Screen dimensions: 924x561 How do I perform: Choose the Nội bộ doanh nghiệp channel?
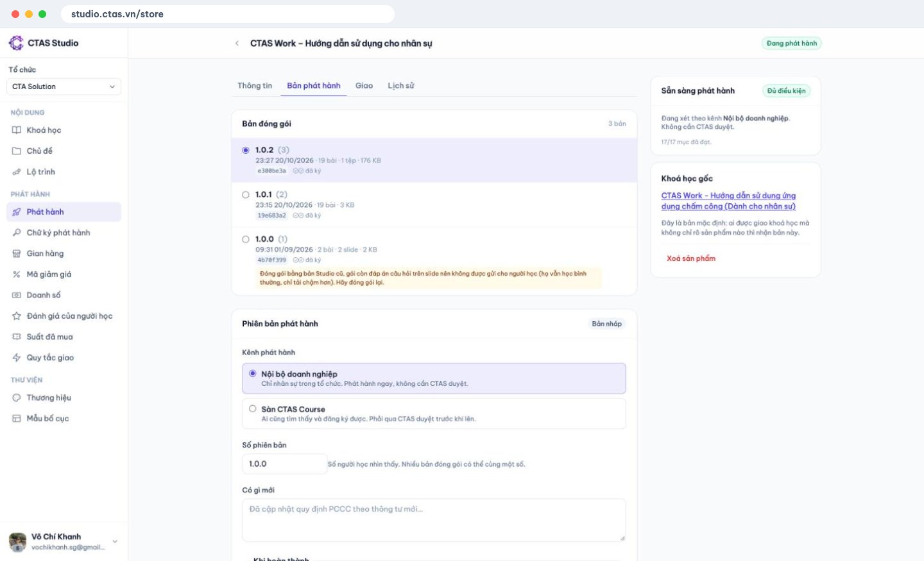[434, 378]
